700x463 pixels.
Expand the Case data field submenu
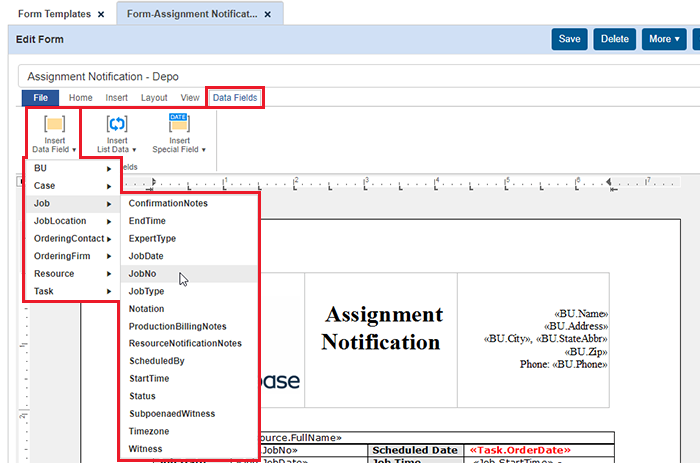tap(72, 186)
